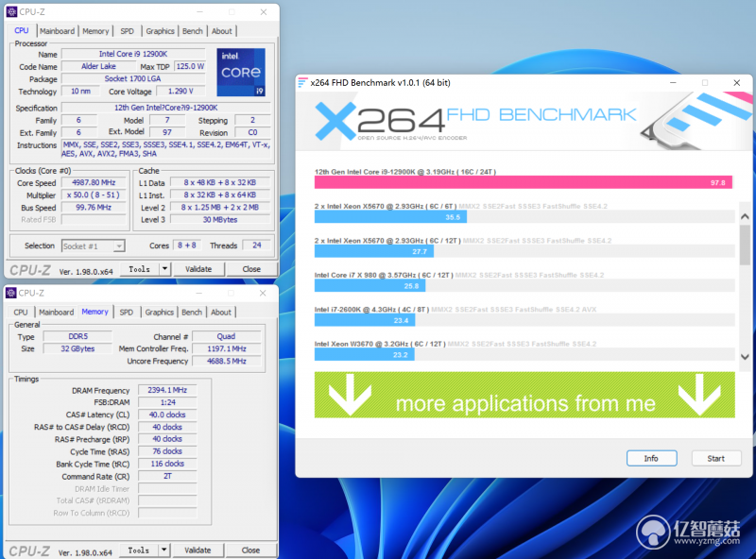
Task: Click the Cycle Time (tRAS) value "76 clocks"
Action: (167, 451)
